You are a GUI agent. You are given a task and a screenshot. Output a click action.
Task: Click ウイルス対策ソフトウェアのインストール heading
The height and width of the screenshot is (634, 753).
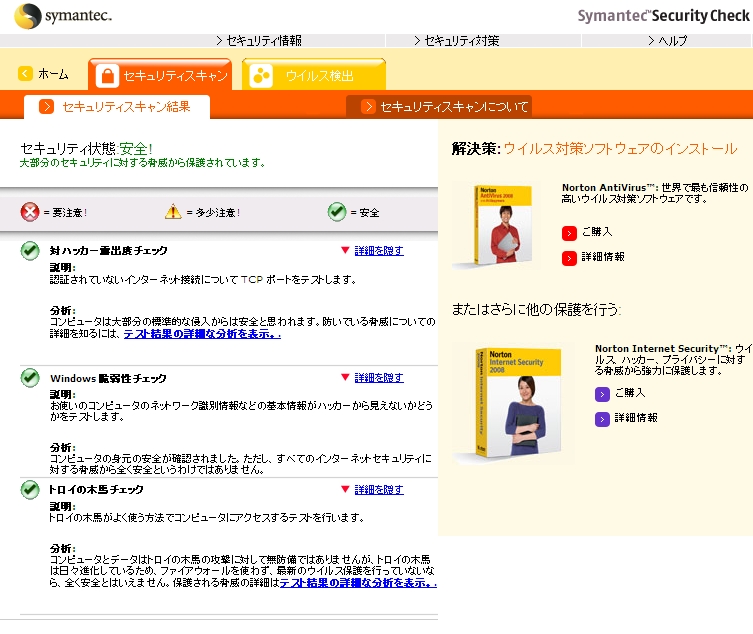click(620, 148)
